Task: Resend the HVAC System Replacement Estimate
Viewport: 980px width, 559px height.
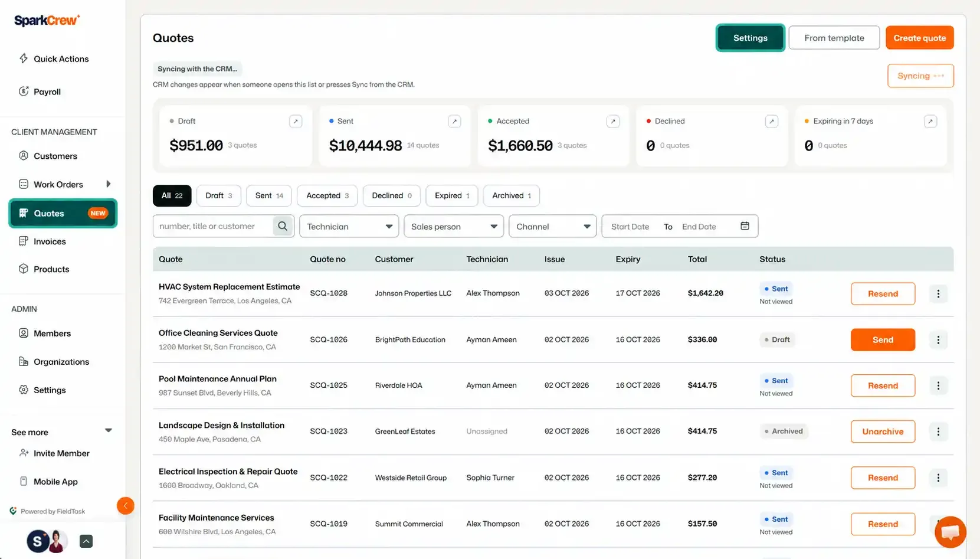Action: tap(883, 294)
